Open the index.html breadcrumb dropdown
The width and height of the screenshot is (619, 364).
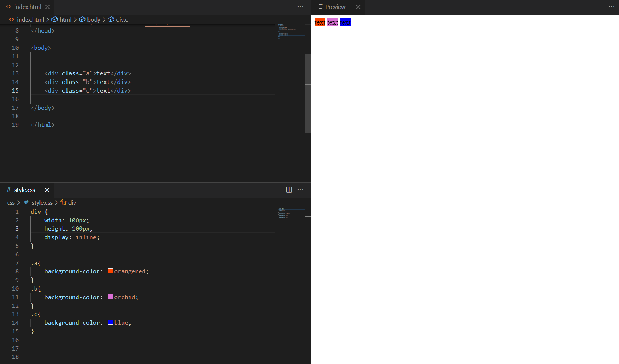click(x=30, y=19)
